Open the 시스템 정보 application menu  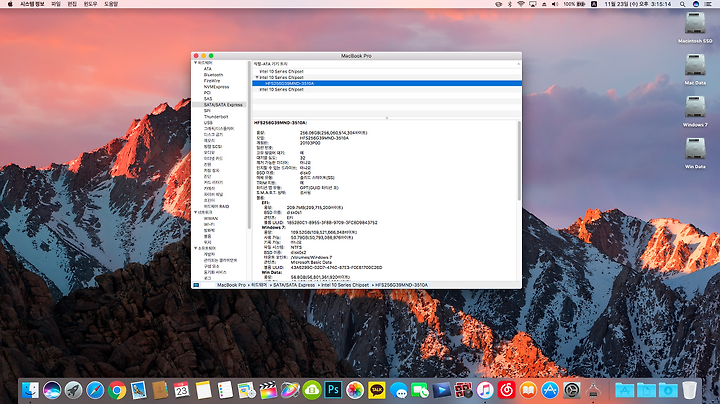[x=32, y=4]
